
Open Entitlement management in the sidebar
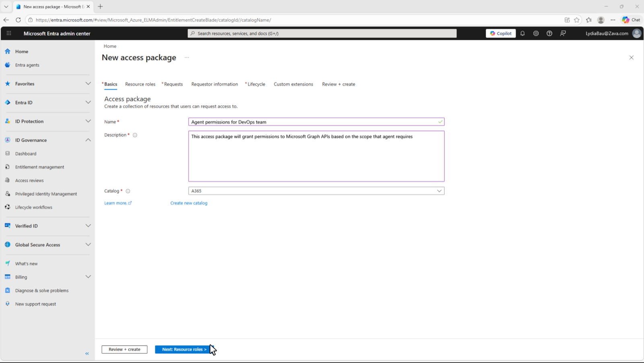[x=39, y=167]
